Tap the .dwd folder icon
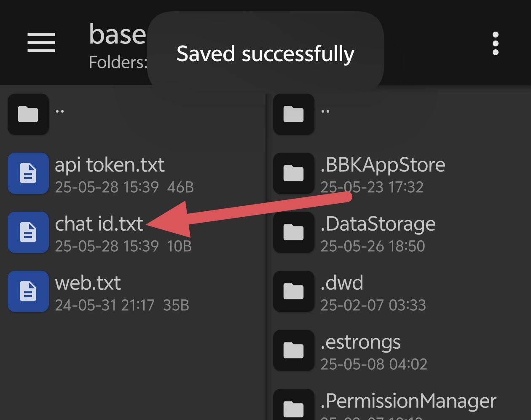The image size is (531, 420). pos(294,291)
